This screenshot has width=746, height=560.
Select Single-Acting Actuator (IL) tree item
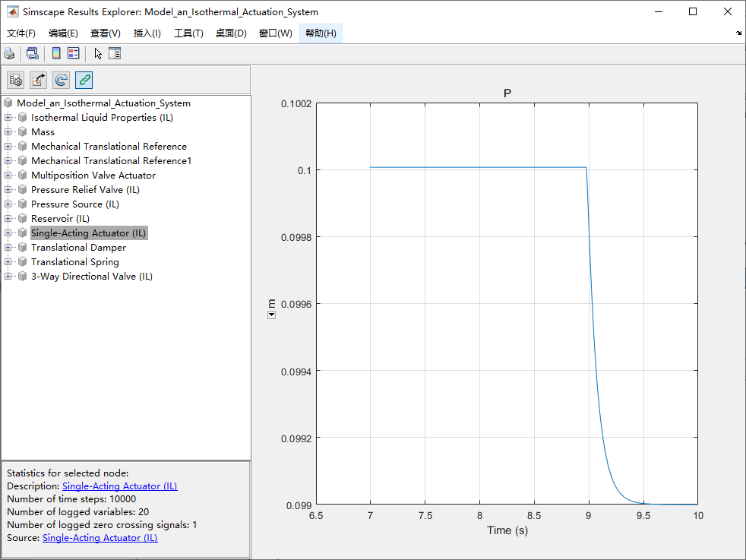click(89, 233)
